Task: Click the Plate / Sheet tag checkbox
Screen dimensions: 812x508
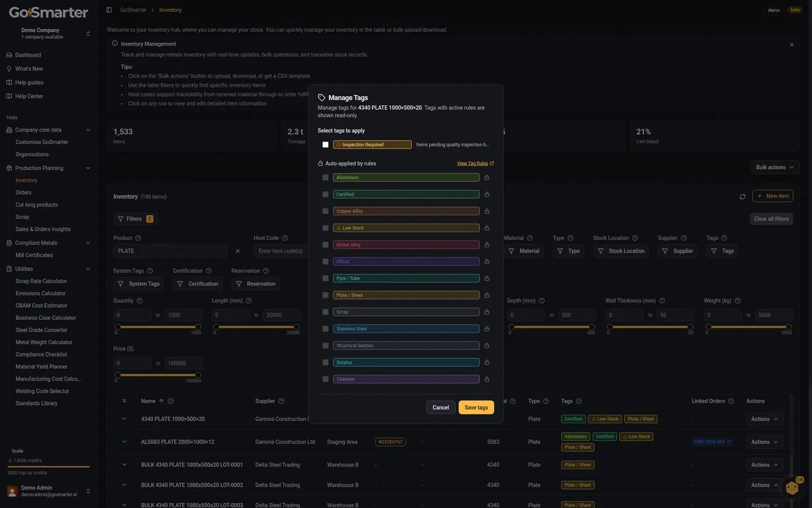Action: (325, 295)
